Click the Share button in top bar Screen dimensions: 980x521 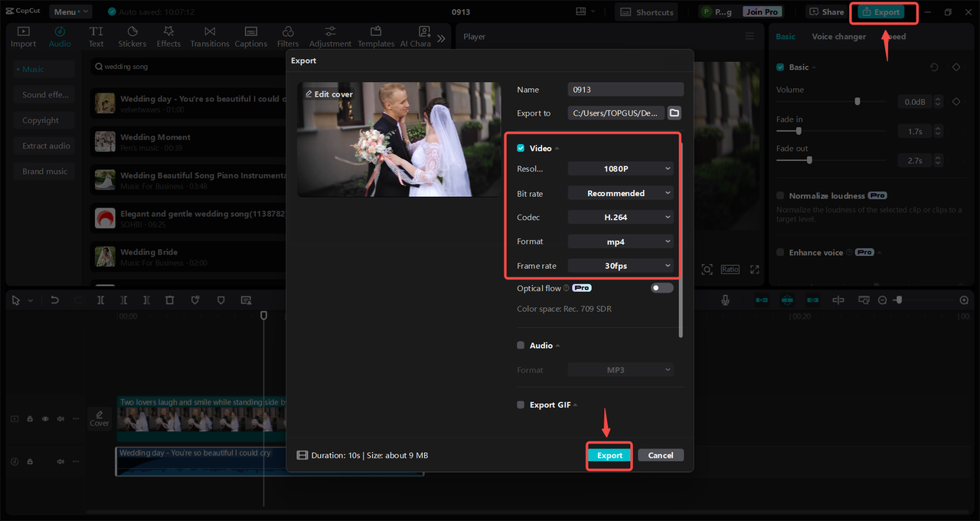click(826, 12)
